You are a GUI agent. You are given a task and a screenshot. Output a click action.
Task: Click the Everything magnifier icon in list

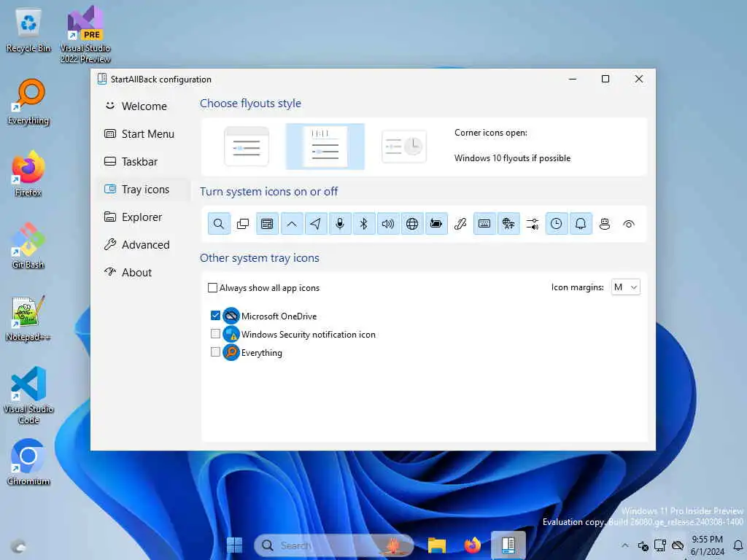[231, 352]
